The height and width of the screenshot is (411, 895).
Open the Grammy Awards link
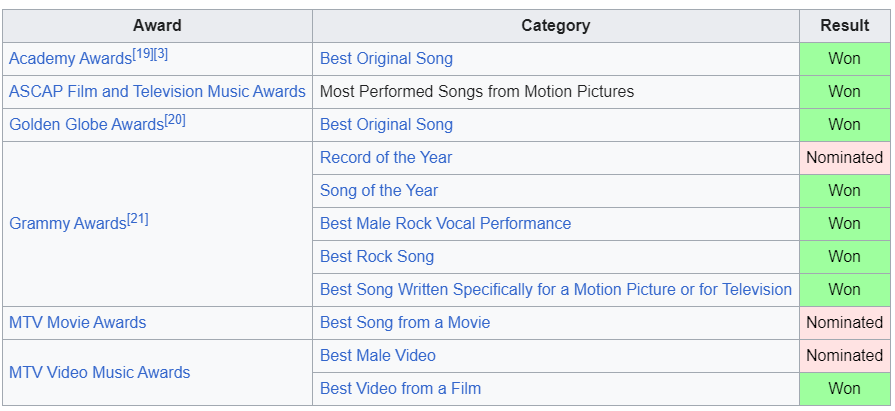pyautogui.click(x=67, y=224)
